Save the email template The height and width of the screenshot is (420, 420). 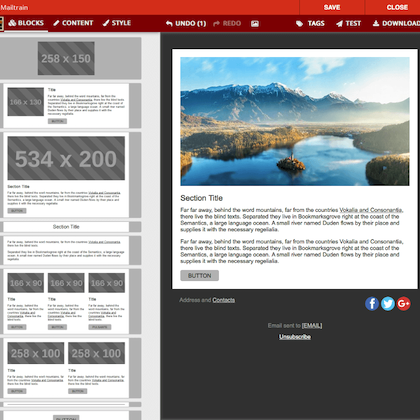point(332,7)
